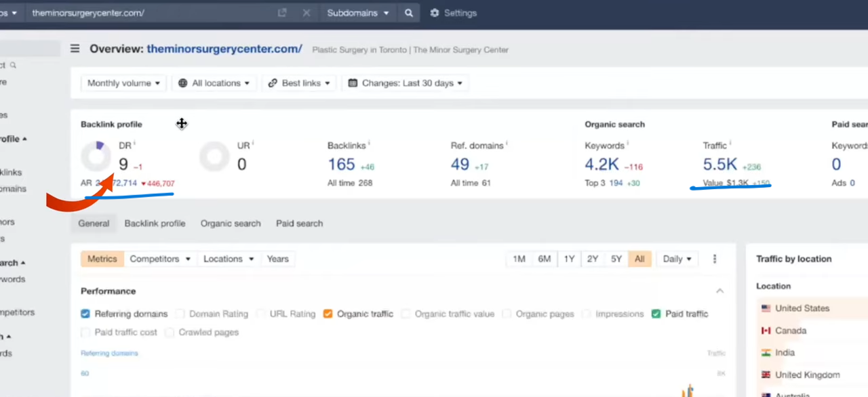Click the info icon next to Backlinks
868x397 pixels.
[x=369, y=144]
